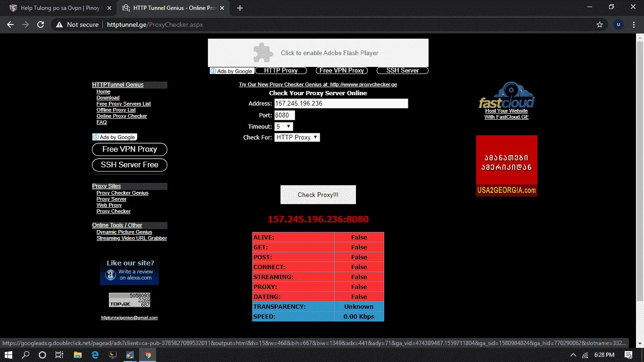Open the Free Proxy Servers List link
644x362 pixels.
pyautogui.click(x=124, y=104)
